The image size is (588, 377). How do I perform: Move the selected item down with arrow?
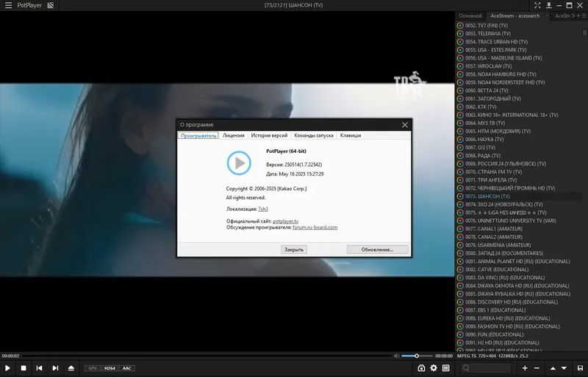click(x=564, y=368)
